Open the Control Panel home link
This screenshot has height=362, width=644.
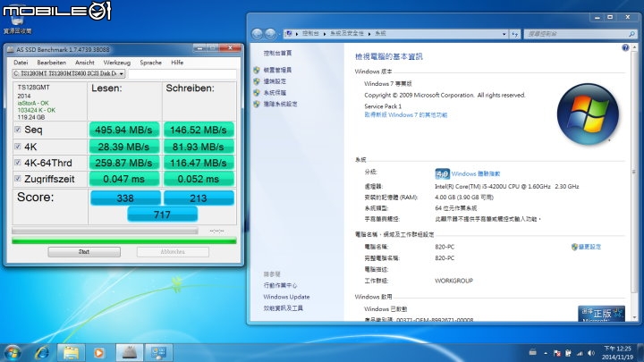click(x=277, y=53)
